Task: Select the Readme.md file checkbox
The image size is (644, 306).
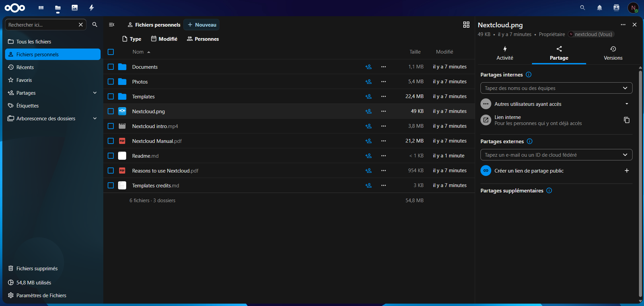Action: click(x=111, y=156)
